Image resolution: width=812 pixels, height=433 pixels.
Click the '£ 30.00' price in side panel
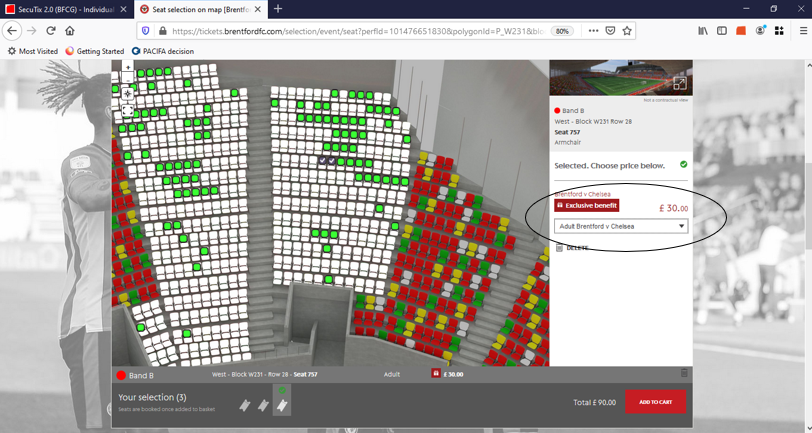pos(674,208)
